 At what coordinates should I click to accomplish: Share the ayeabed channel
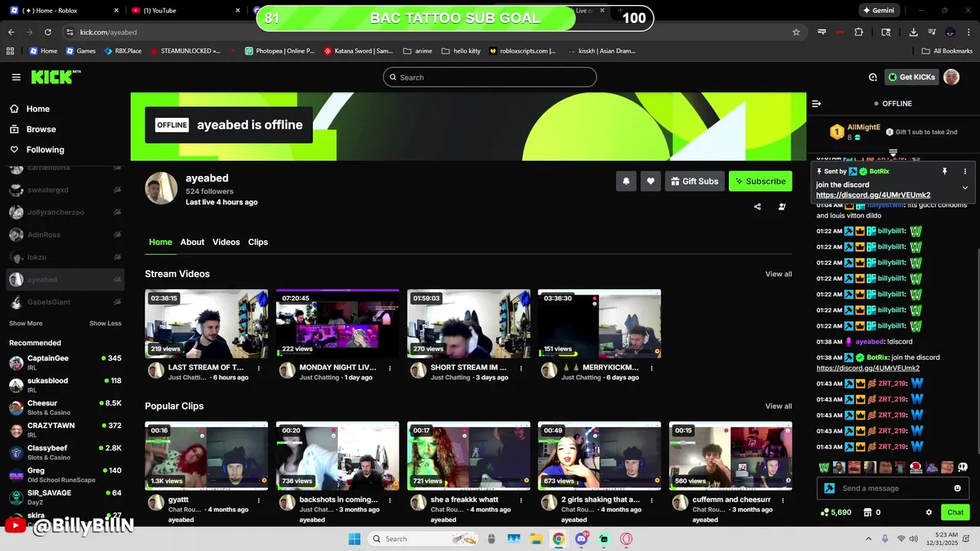coord(757,207)
